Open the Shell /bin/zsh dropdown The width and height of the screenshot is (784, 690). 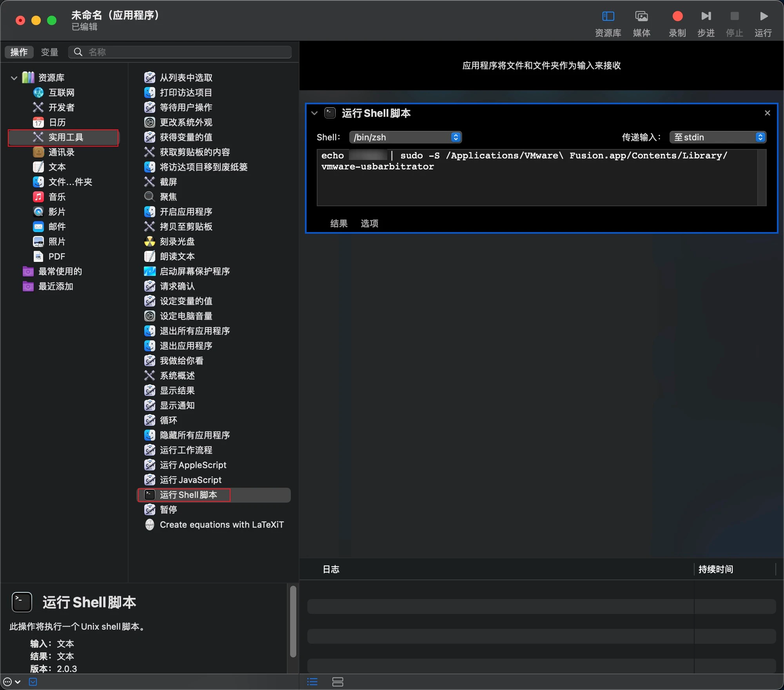click(x=405, y=137)
